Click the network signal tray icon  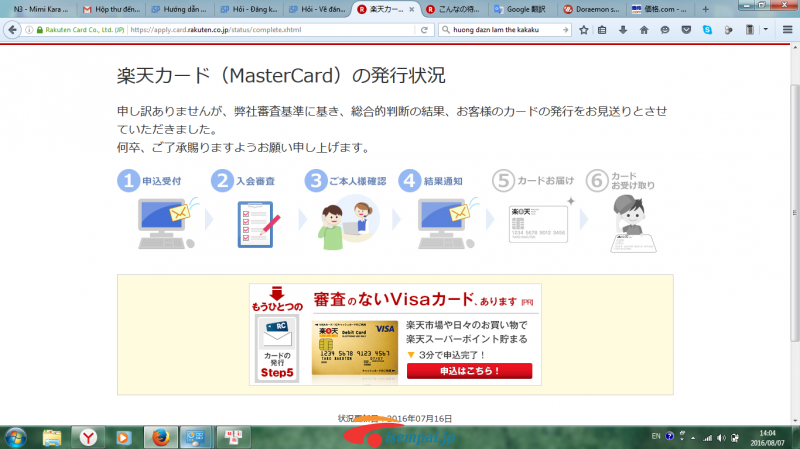tap(707, 438)
